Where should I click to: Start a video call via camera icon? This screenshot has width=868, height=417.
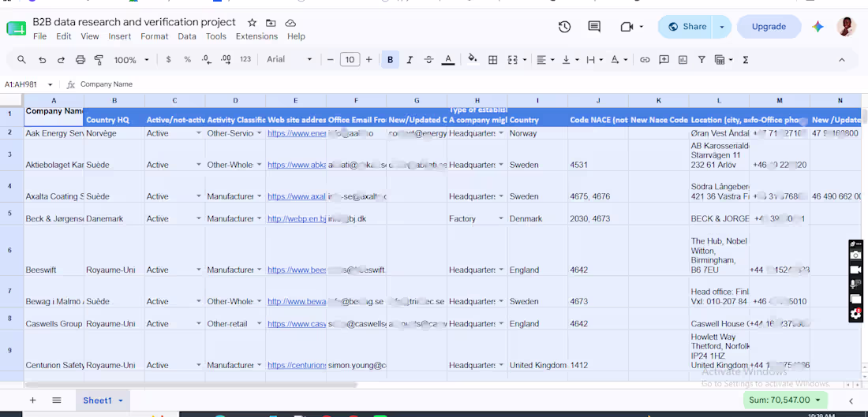(x=627, y=27)
